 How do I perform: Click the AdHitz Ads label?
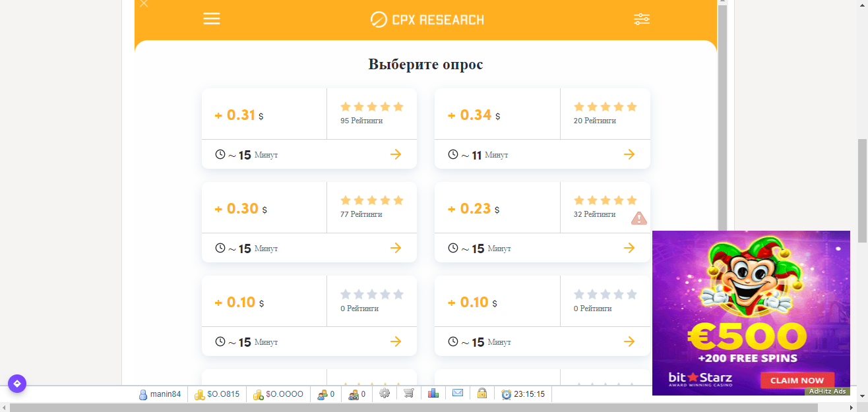pyautogui.click(x=826, y=391)
